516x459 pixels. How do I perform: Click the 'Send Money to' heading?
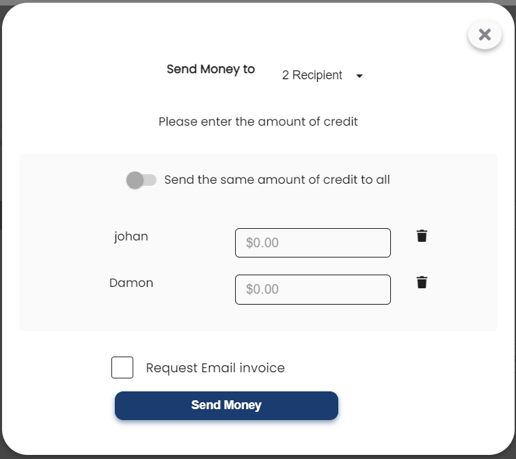pos(211,69)
